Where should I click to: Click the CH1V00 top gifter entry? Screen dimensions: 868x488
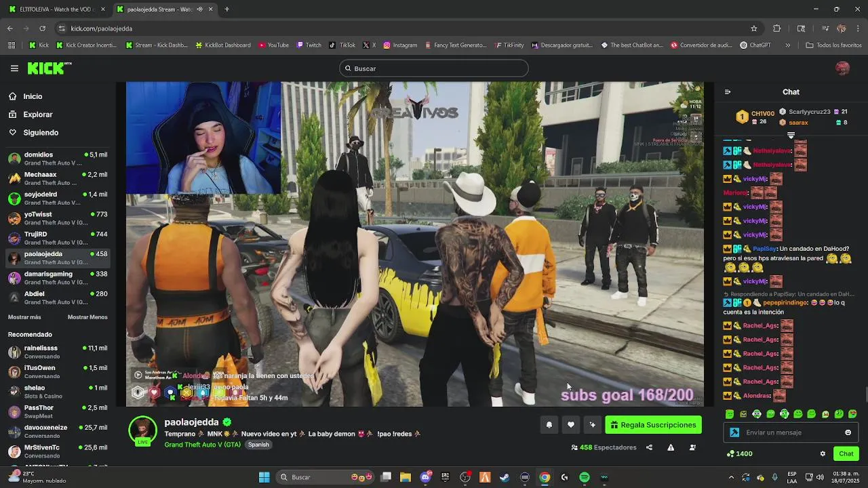tap(755, 117)
